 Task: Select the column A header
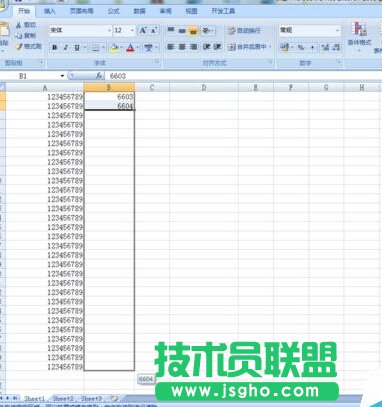click(45, 88)
